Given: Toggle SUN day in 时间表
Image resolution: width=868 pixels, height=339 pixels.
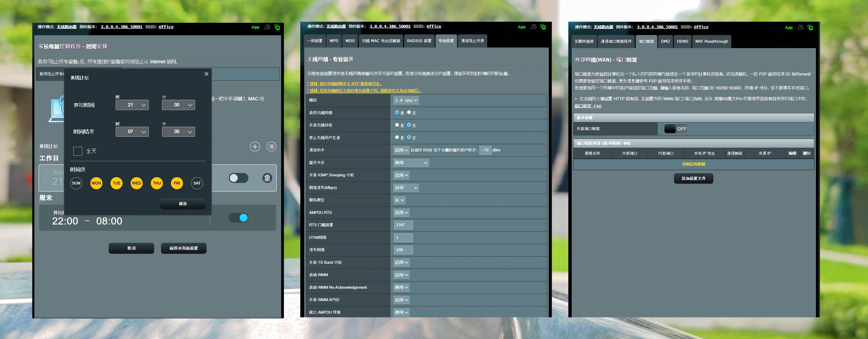Looking at the screenshot, I should (76, 183).
